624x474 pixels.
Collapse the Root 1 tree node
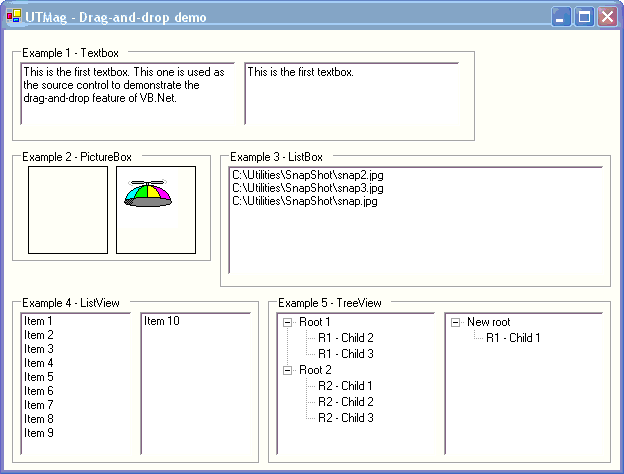pos(288,322)
